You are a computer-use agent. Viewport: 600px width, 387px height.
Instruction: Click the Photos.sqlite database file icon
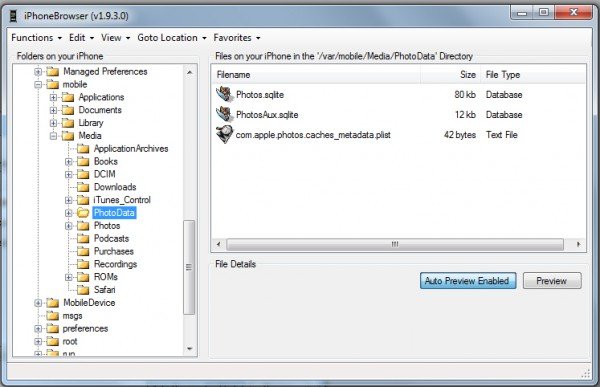click(x=224, y=95)
